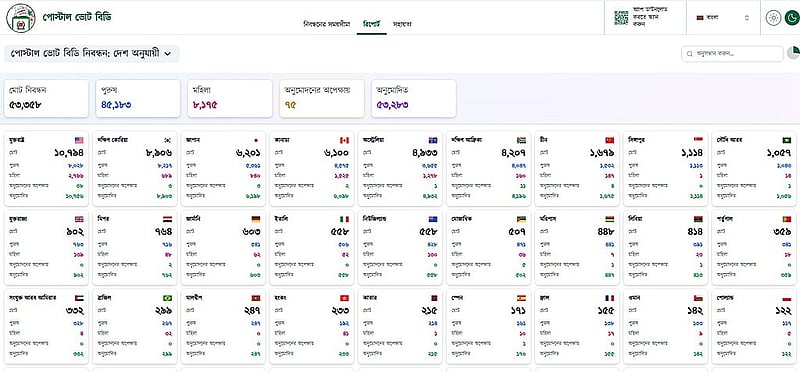The image size is (800, 372).
Task: Click South Korea total ৮,৯০৬
Action: [159, 152]
